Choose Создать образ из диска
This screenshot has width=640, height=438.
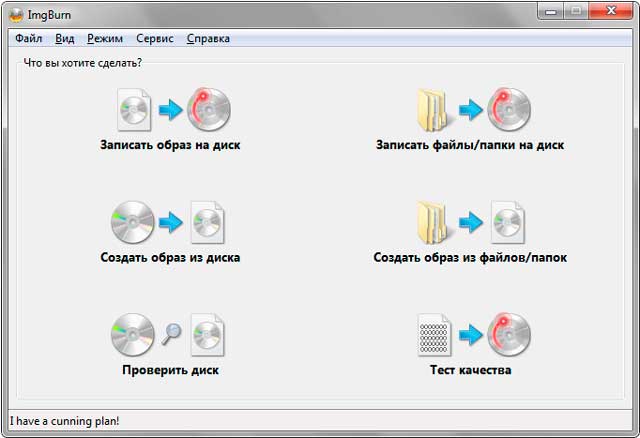pyautogui.click(x=170, y=258)
